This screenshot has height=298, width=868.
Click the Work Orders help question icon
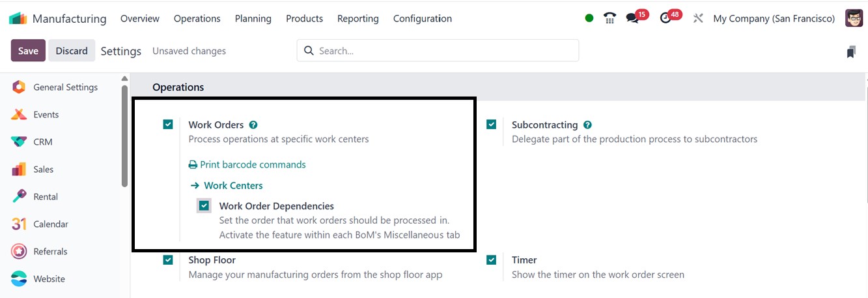click(253, 125)
